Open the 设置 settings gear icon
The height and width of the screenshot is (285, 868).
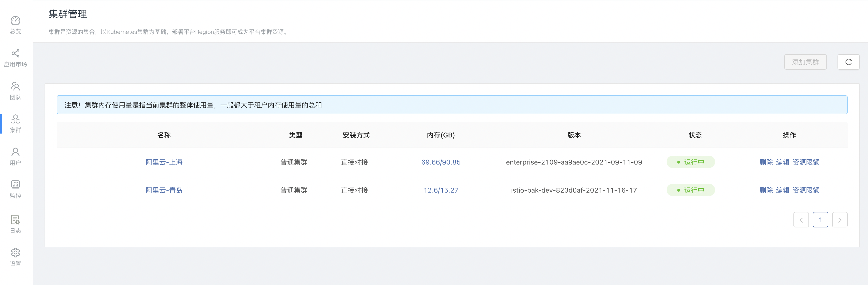tap(15, 253)
